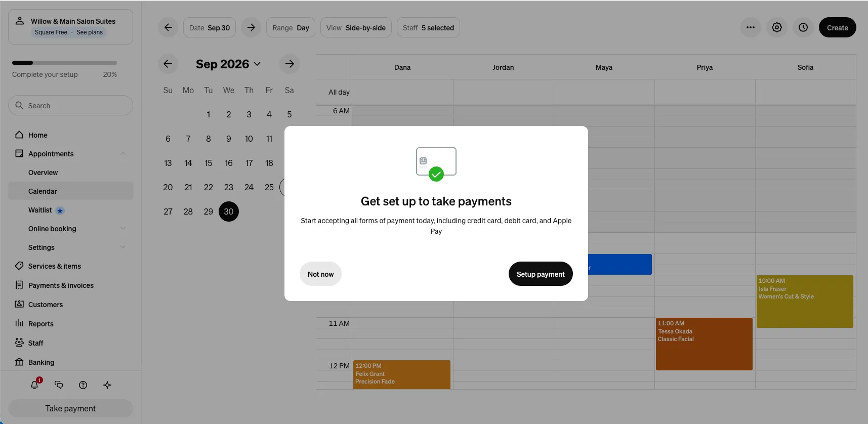Screen dimensions: 868x424
Task: Open the View Side-by-side dropdown
Action: point(356,28)
